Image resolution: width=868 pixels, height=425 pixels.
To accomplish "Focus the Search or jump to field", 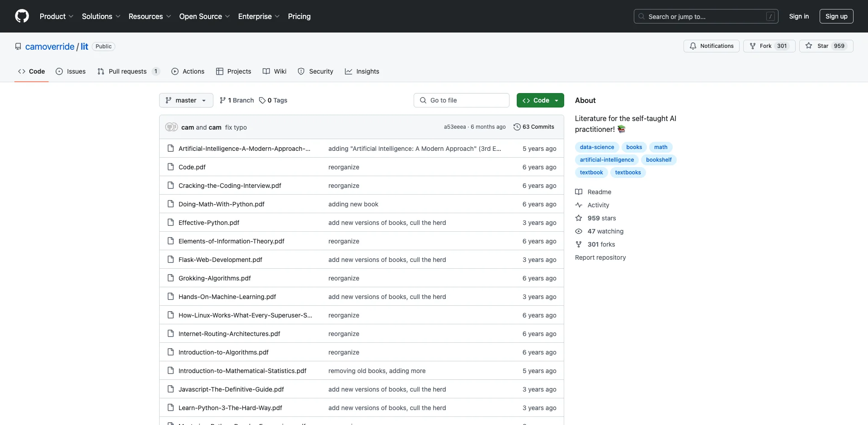I will coord(706,16).
